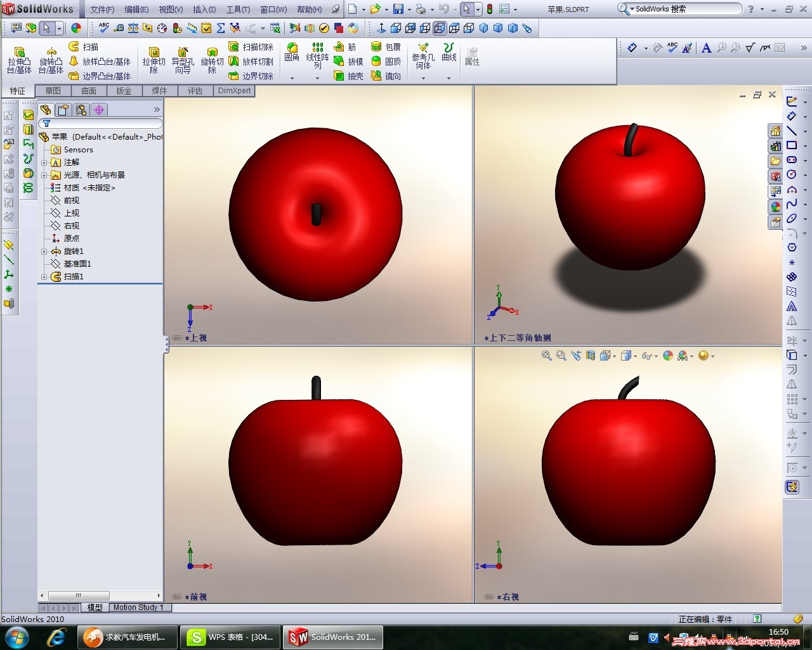Screen dimensions: 812x650
Task: Open the 插入(I) menu
Action: pos(204,10)
